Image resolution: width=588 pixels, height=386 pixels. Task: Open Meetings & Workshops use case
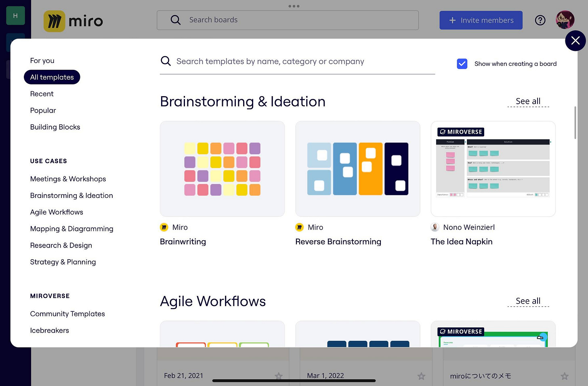68,179
